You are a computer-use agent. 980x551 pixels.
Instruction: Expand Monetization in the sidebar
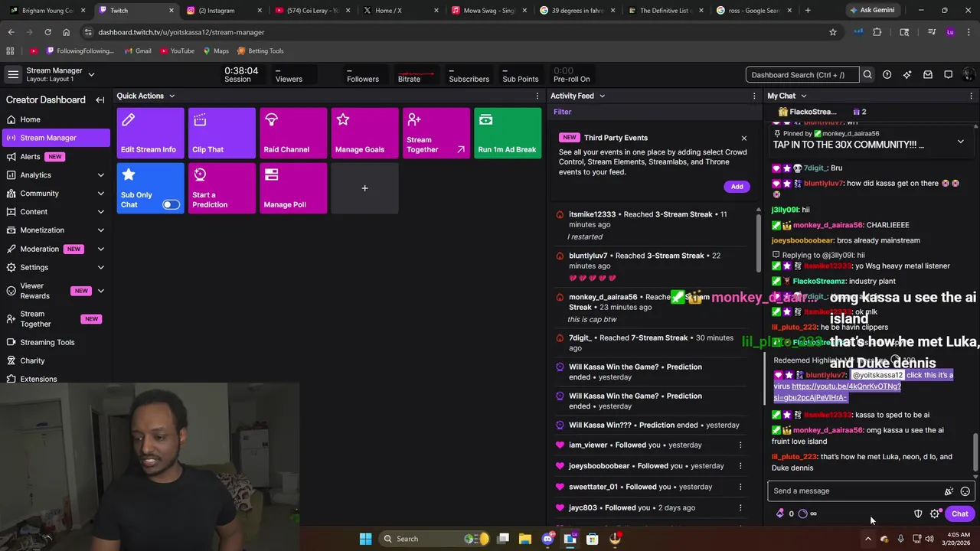[x=100, y=230]
